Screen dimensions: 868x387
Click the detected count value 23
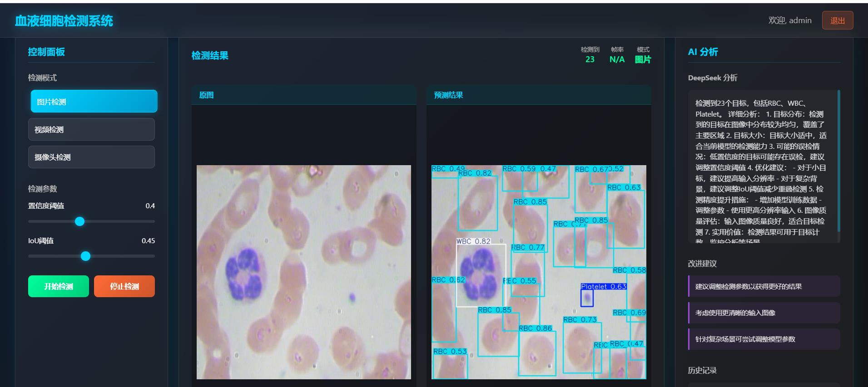pyautogui.click(x=590, y=59)
